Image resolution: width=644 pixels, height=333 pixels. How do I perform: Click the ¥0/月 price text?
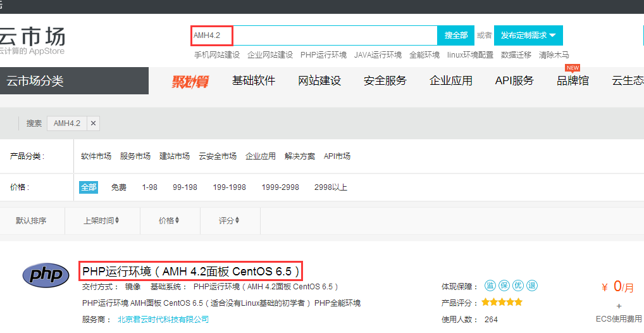coord(617,287)
